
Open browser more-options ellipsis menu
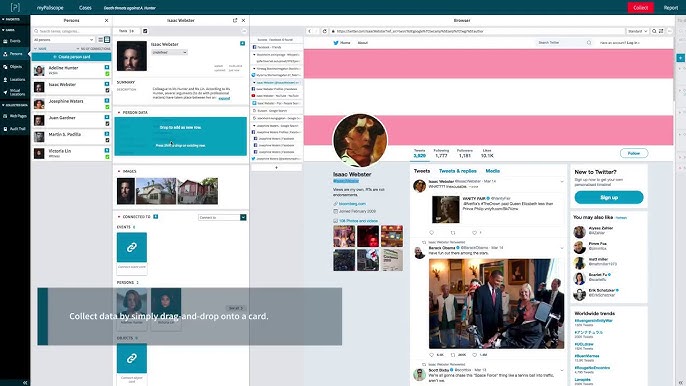(669, 31)
